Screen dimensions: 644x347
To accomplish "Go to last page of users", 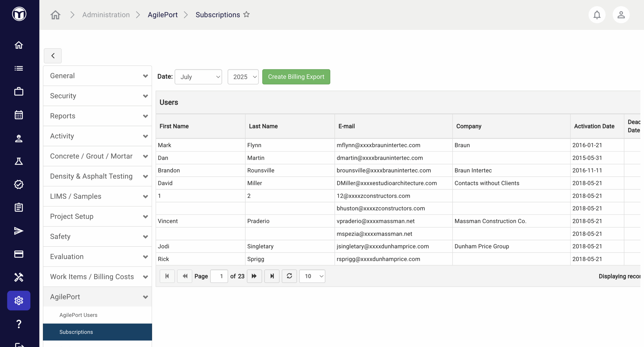I will coord(272,276).
